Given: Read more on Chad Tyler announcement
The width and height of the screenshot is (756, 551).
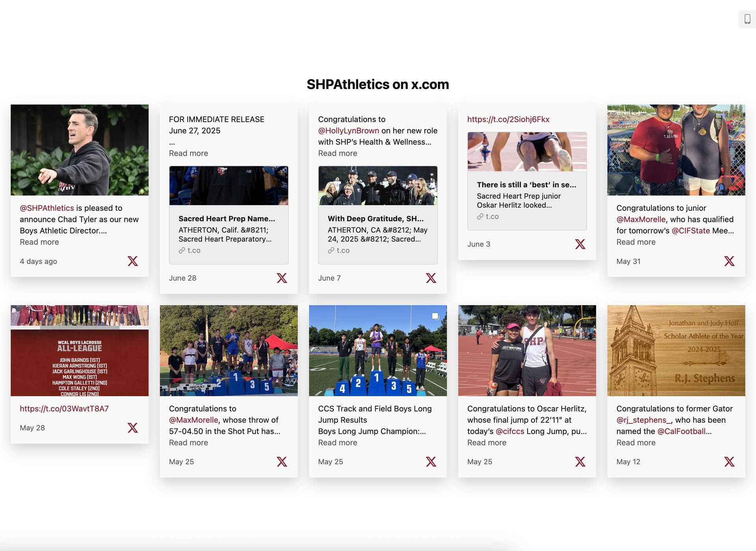Looking at the screenshot, I should (x=39, y=242).
